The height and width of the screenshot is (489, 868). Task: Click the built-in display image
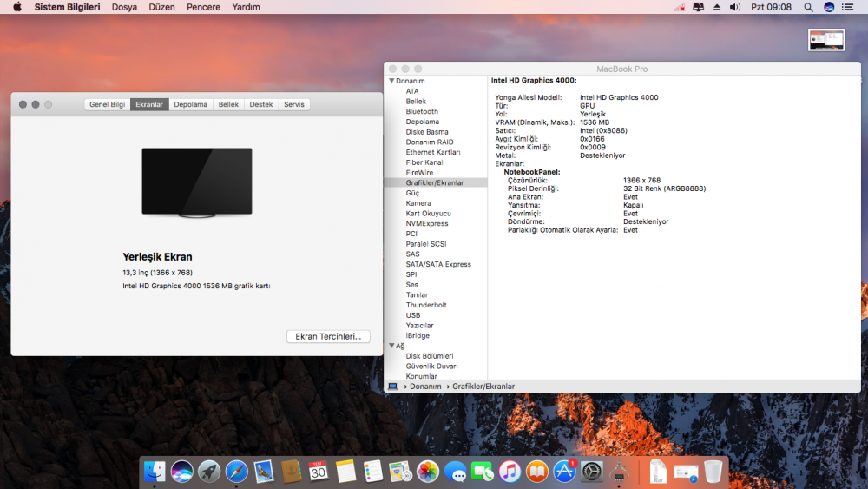coord(196,182)
